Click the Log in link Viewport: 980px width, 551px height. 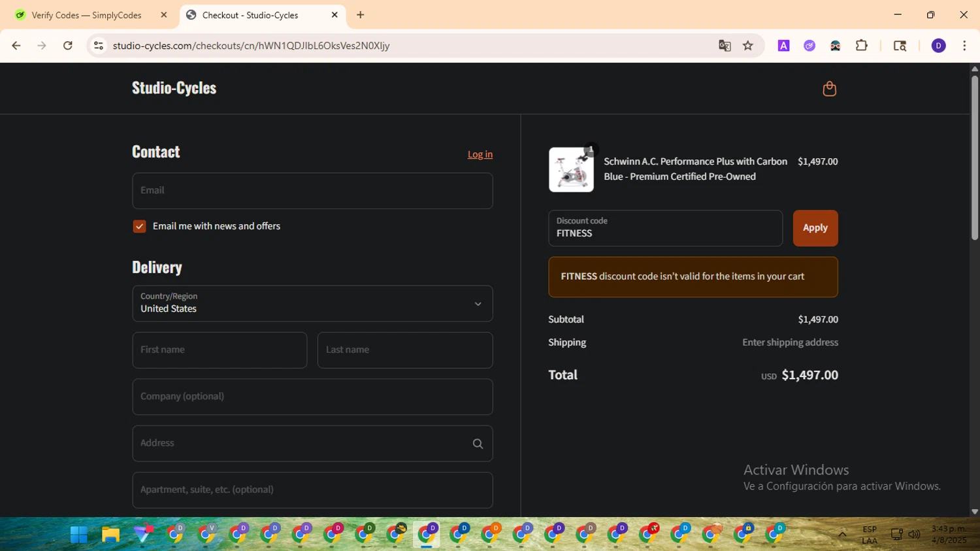pos(480,154)
